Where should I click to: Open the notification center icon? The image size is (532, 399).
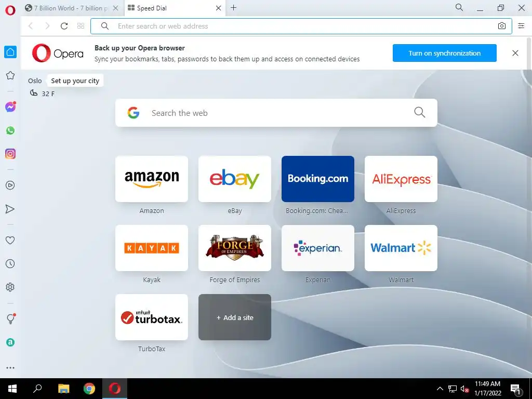point(516,389)
